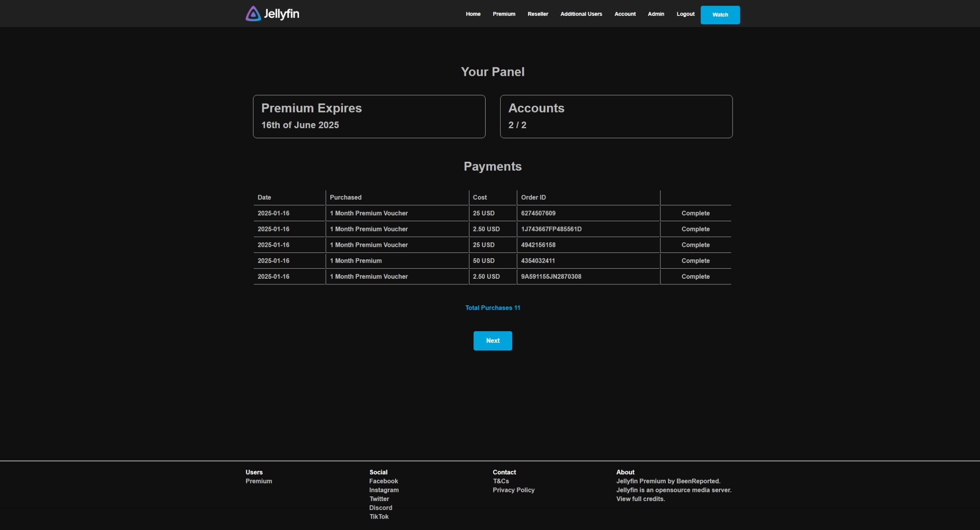Click the Next pagination button

pyautogui.click(x=492, y=341)
